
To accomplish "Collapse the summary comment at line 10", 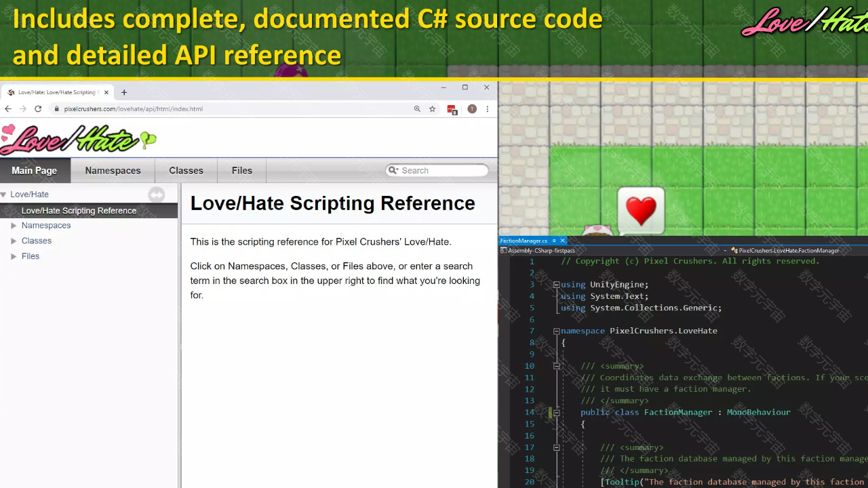I will (x=556, y=366).
